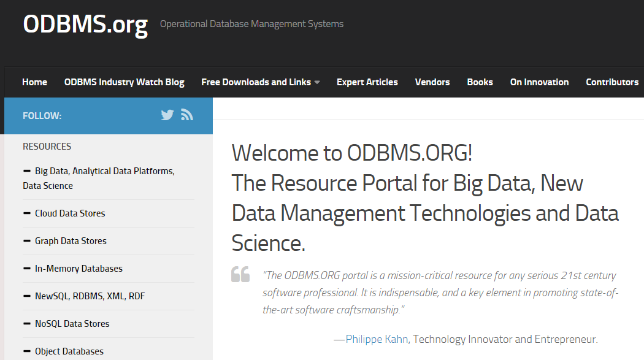Screen dimensions: 644x360
Task: Open ODBMS Industry Watch Blog
Action: pyautogui.click(x=124, y=82)
